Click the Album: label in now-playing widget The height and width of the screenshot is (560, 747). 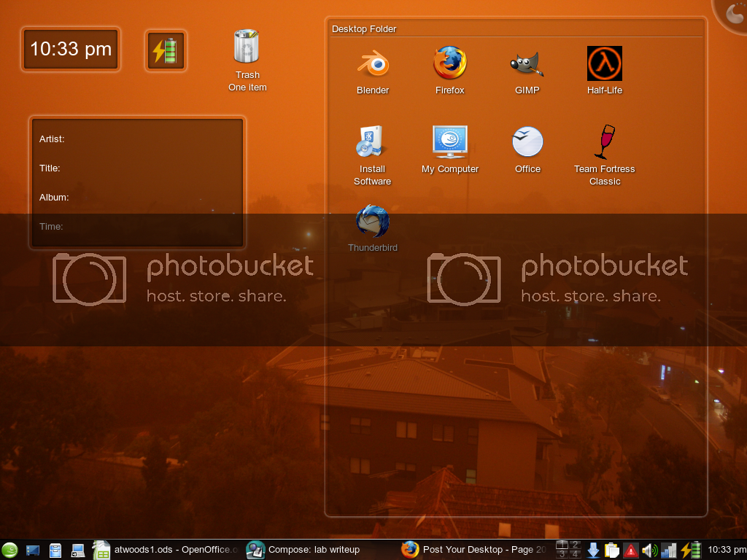[54, 197]
